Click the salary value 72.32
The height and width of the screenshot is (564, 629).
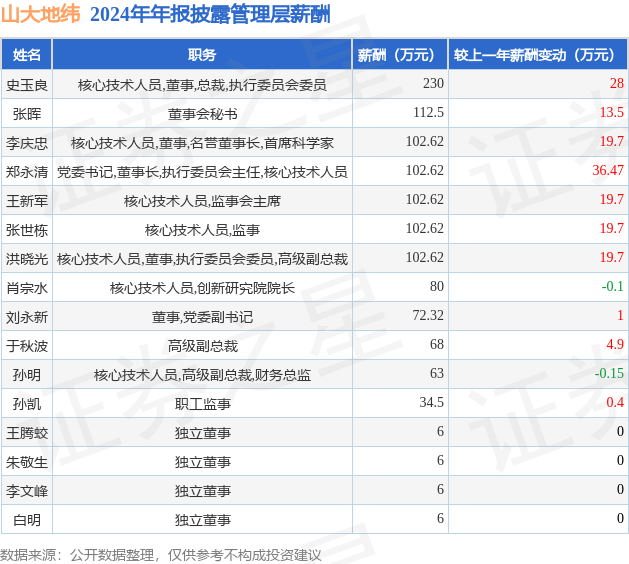pos(428,315)
